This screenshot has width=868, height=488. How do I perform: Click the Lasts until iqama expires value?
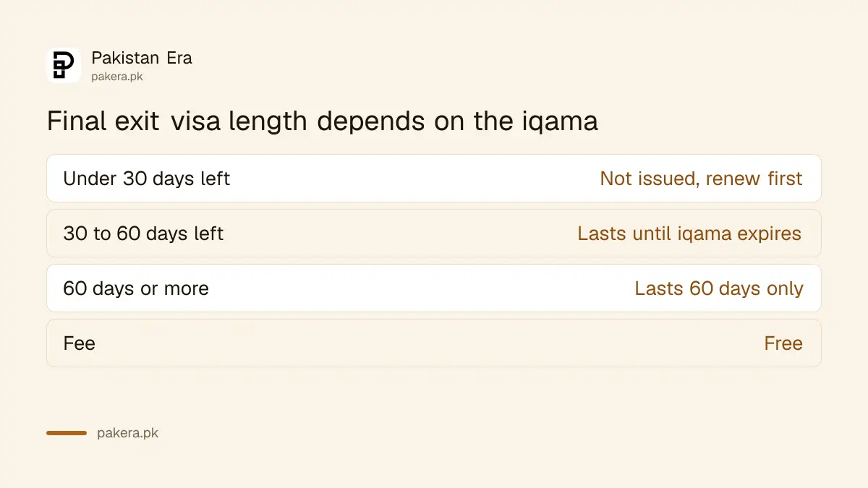(x=689, y=234)
